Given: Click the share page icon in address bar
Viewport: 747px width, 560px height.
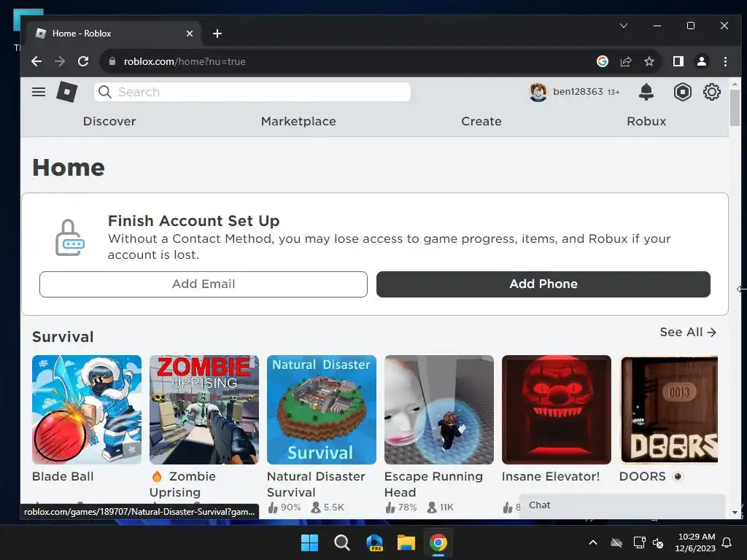Looking at the screenshot, I should 625,61.
